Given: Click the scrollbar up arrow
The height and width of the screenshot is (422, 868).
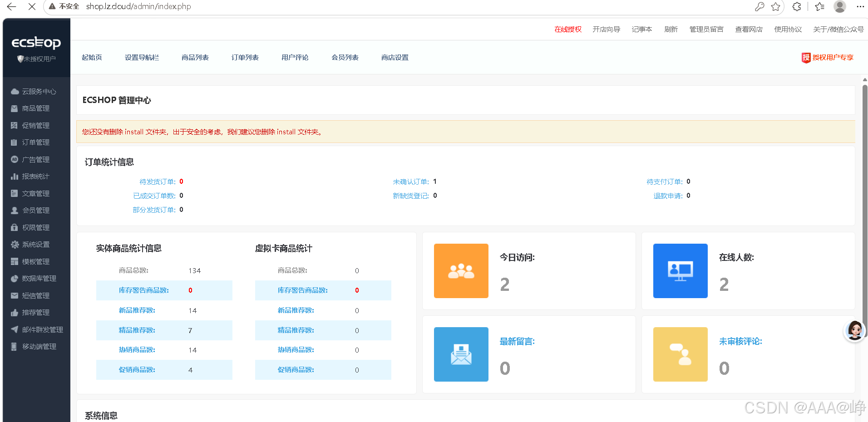Looking at the screenshot, I should 865,79.
